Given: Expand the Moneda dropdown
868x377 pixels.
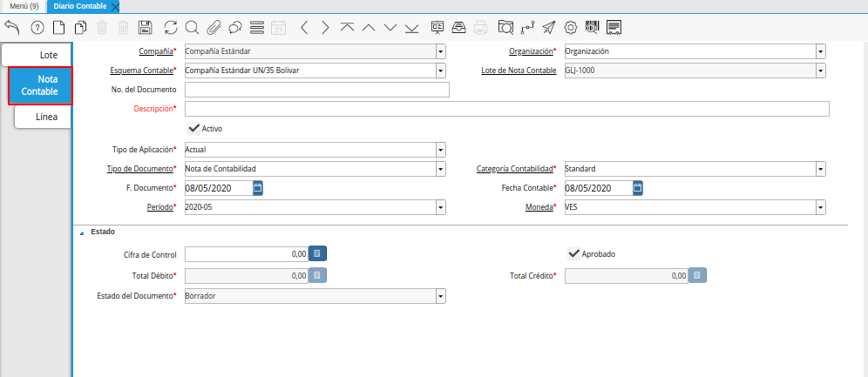Looking at the screenshot, I should 820,208.
